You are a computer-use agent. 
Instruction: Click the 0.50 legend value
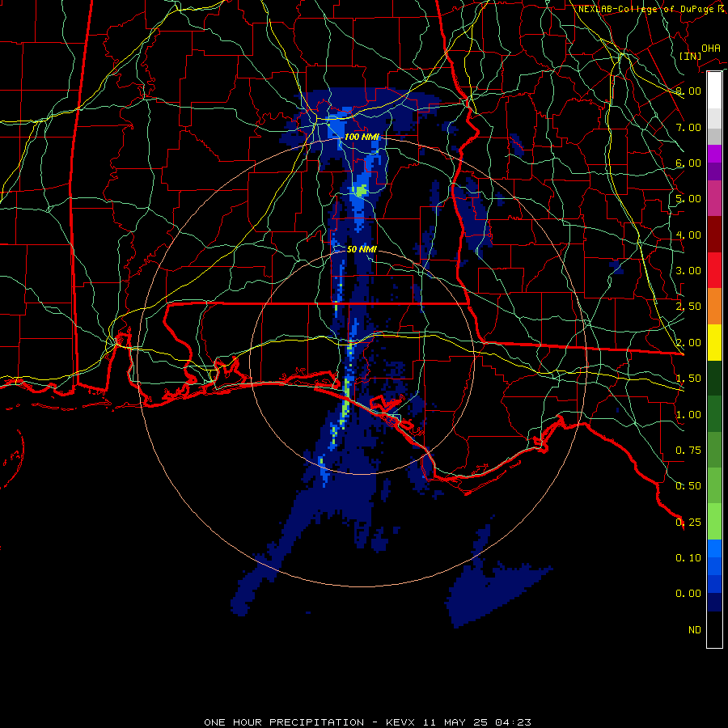(x=688, y=486)
